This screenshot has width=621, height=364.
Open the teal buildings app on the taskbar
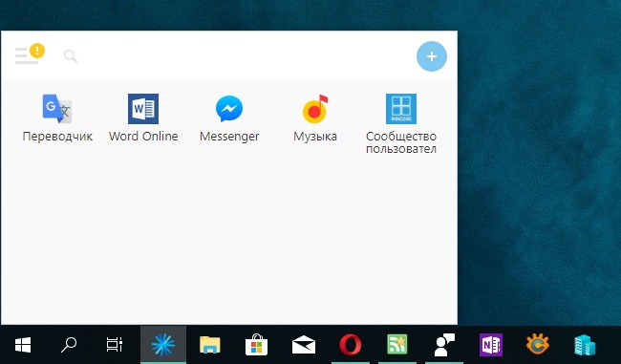585,345
